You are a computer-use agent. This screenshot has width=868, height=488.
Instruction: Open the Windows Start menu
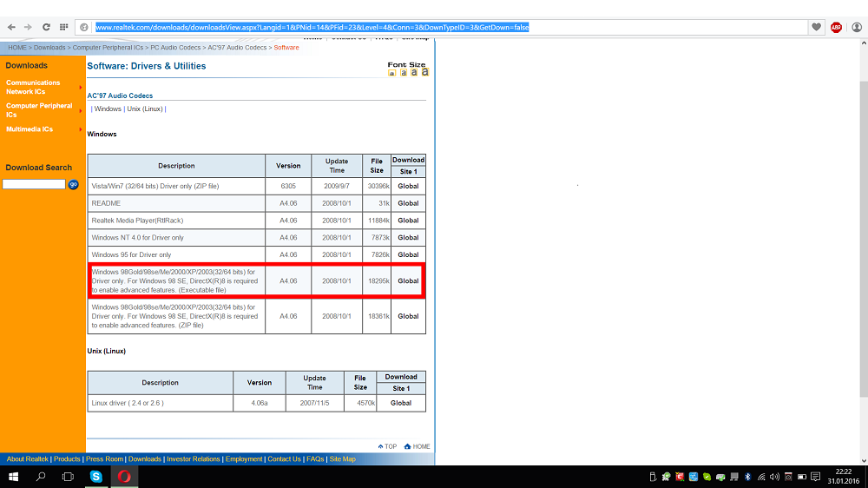click(x=13, y=477)
